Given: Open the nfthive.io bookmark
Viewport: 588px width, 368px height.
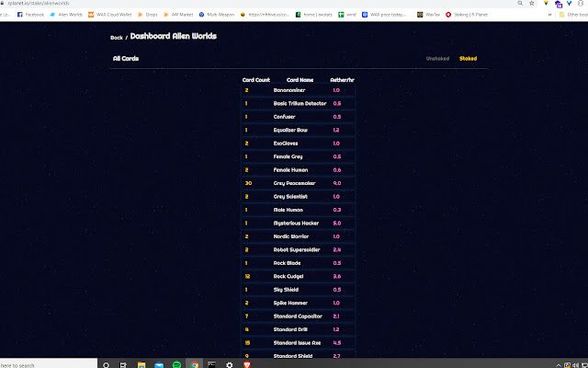Looking at the screenshot, I should pyautogui.click(x=265, y=15).
